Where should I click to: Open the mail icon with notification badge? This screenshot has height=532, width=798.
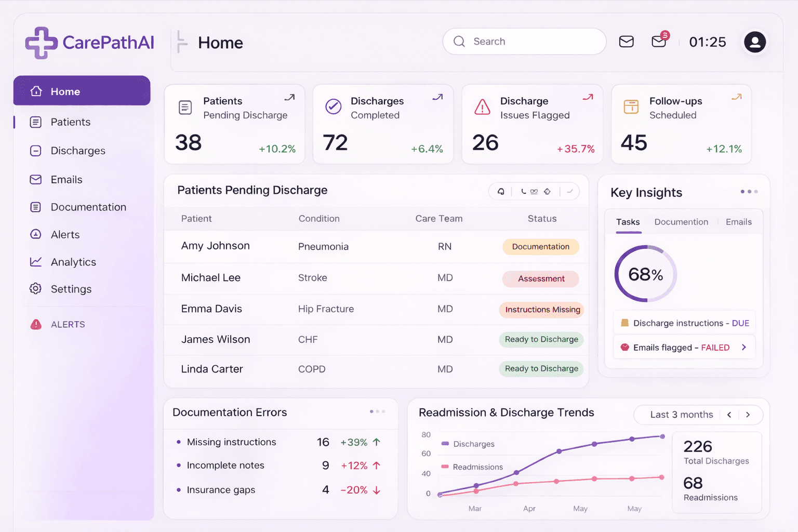[x=658, y=41]
